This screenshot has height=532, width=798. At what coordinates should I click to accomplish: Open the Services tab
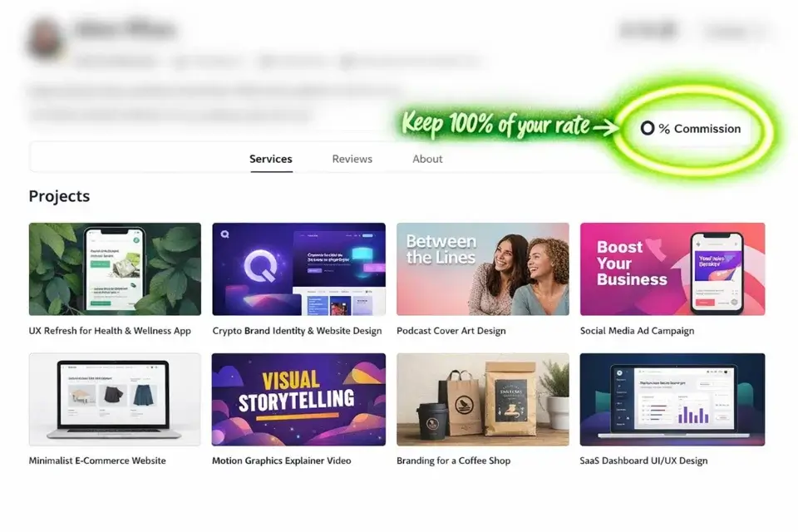pos(271,159)
